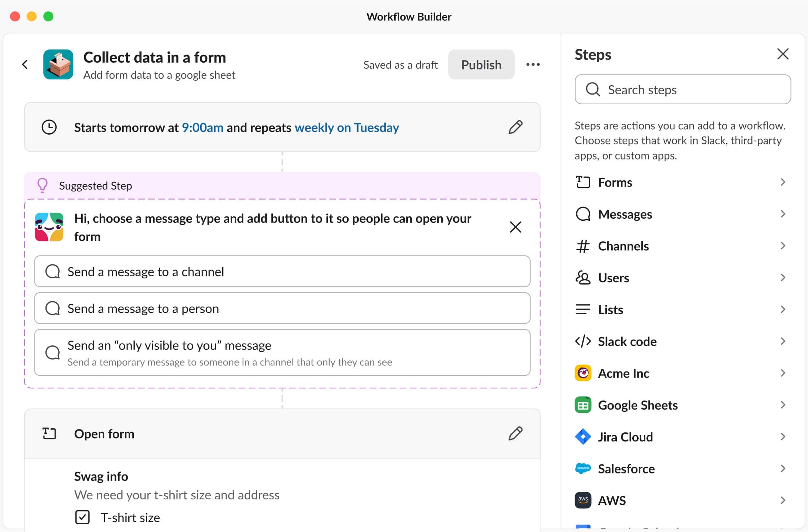Expand the Acme Inc steps chevron
Viewport: 808px width, 532px height.
click(x=783, y=373)
